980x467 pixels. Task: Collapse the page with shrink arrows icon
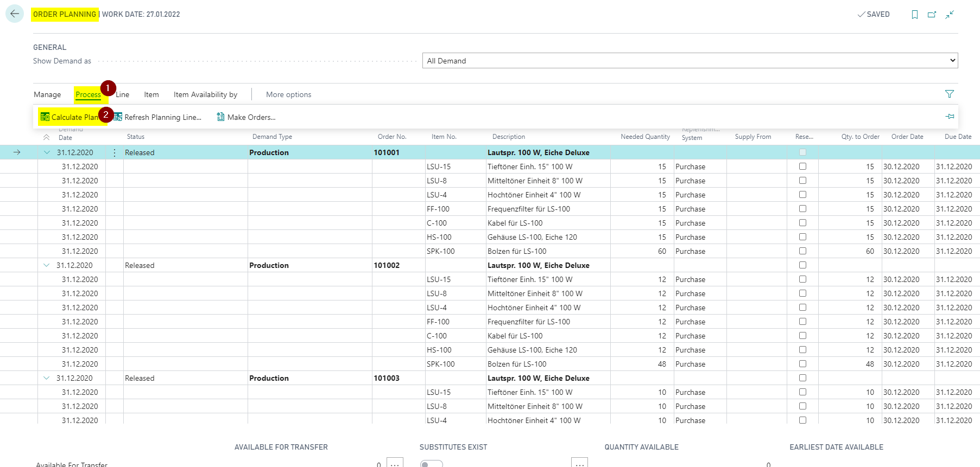click(950, 15)
